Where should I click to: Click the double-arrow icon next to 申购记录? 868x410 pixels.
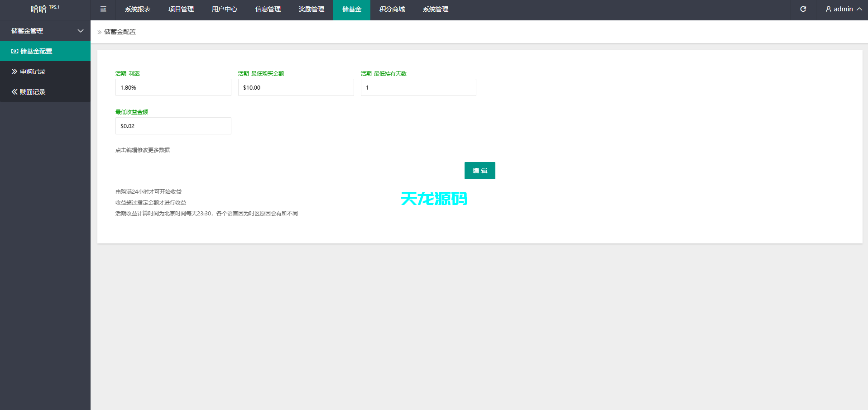point(14,71)
